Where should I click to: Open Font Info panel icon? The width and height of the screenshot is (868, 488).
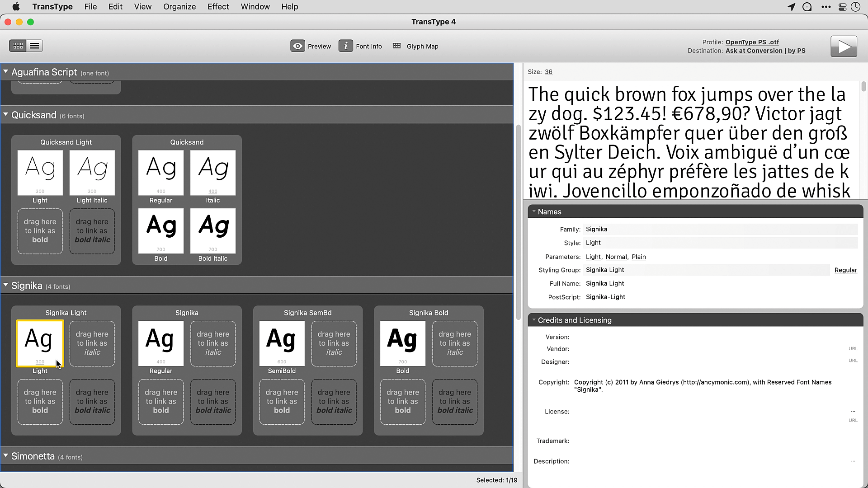click(x=346, y=46)
